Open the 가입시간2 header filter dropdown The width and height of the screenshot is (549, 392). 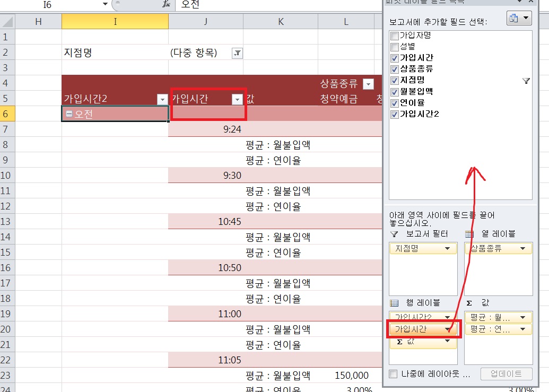(x=162, y=99)
